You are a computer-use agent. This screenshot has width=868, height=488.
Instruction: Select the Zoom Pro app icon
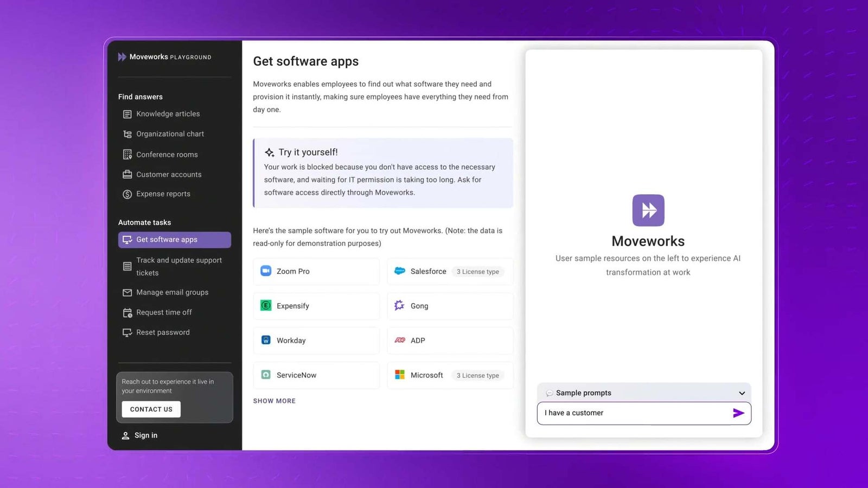(x=265, y=271)
